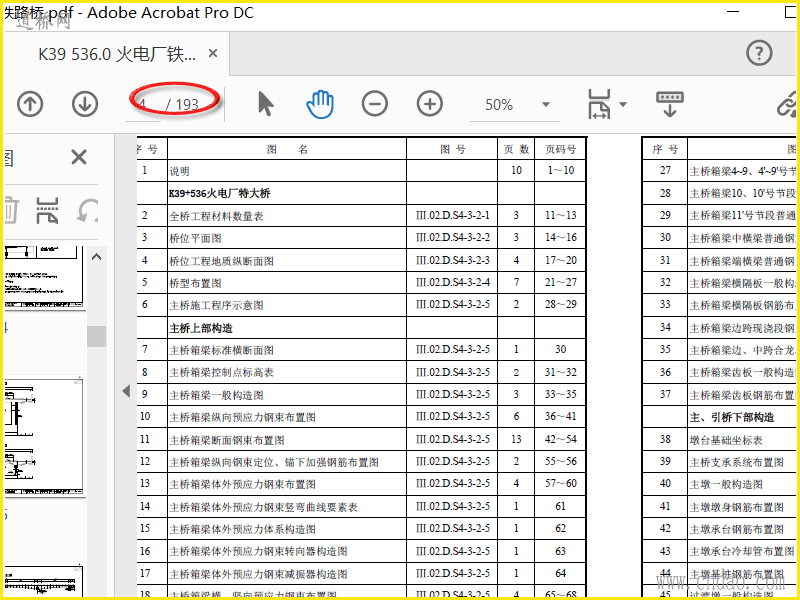Click the row text 桥型布置图
The width and height of the screenshot is (800, 600).
click(195, 283)
